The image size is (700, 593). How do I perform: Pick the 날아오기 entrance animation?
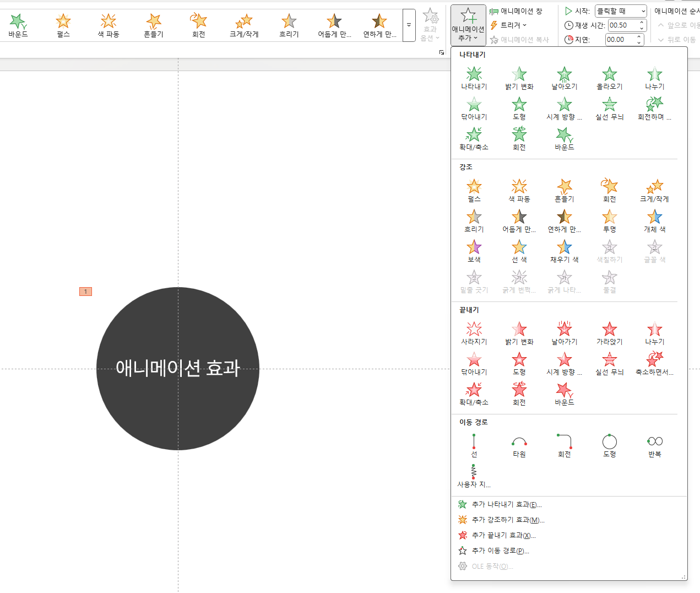(x=565, y=78)
